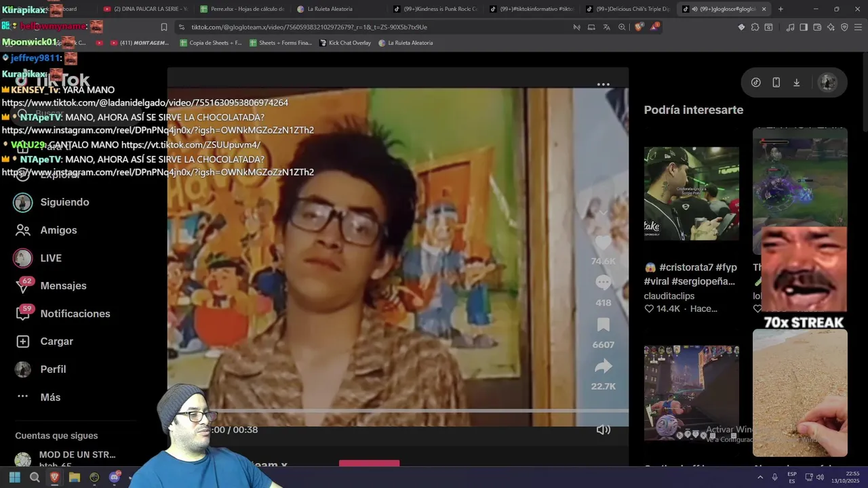This screenshot has width=868, height=488.
Task: Open Kick Chat Overlay bookmark
Action: point(345,43)
